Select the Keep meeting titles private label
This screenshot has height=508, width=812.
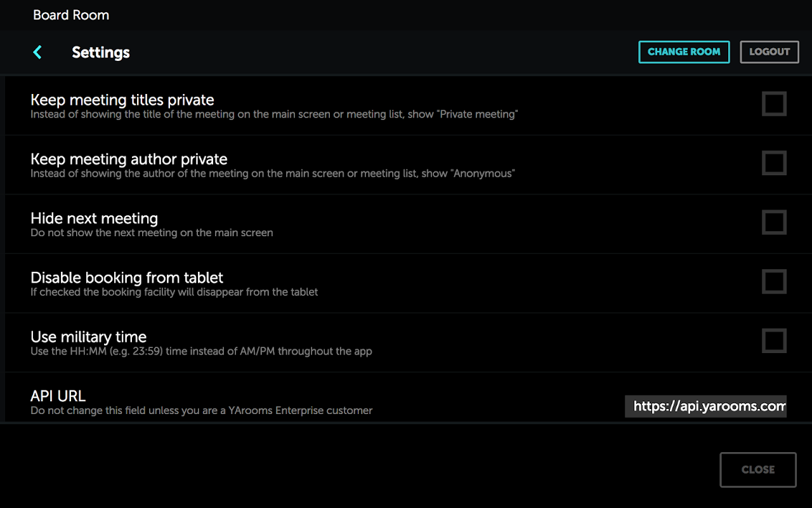122,100
